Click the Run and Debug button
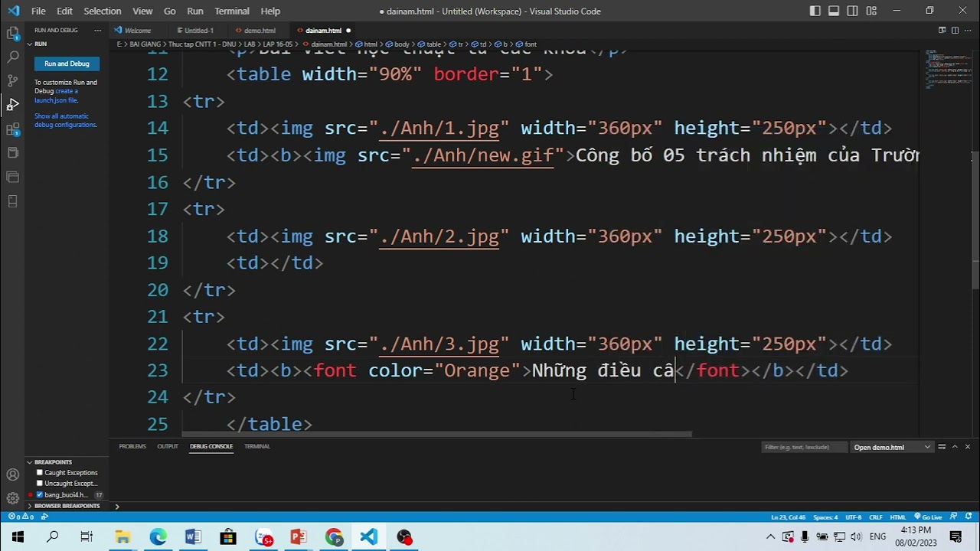Image resolution: width=980 pixels, height=551 pixels. (67, 64)
